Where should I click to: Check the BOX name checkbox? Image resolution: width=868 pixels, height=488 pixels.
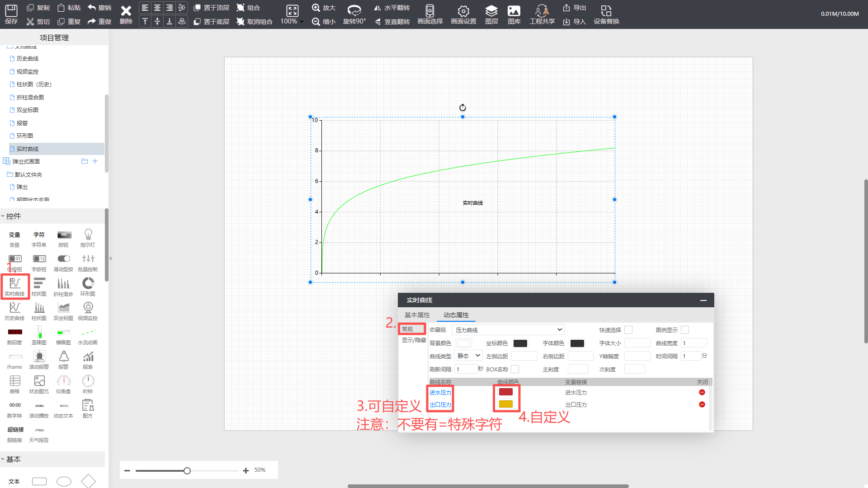pos(515,369)
